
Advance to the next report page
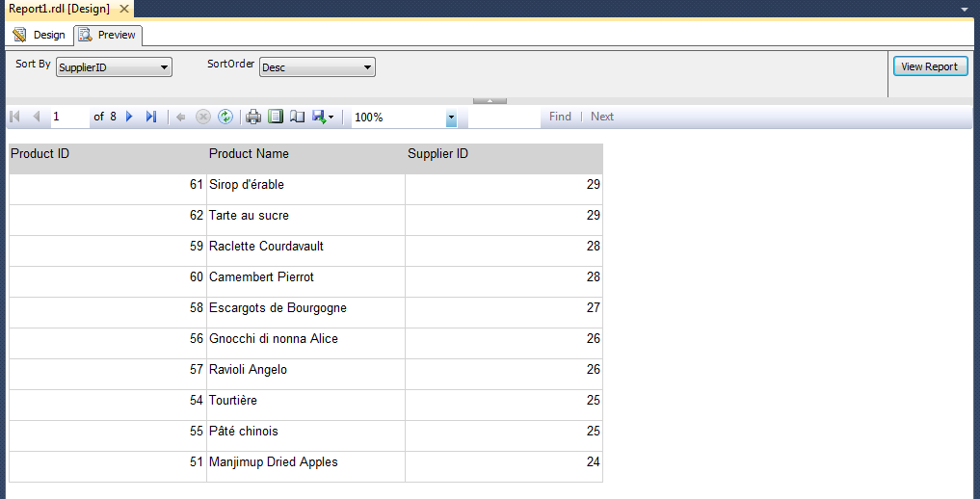(130, 117)
